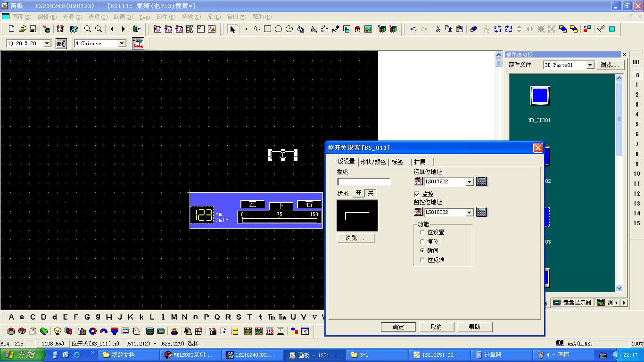Click the scissors Cut icon
This screenshot has width=644, height=362.
point(438,29)
